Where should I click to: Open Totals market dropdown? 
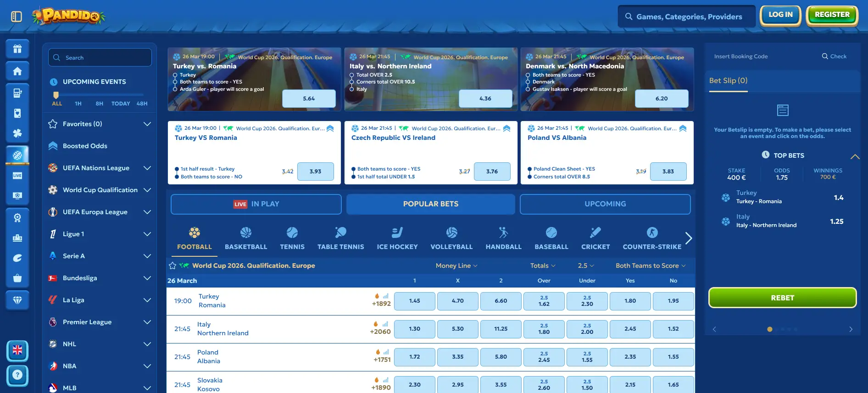click(543, 266)
